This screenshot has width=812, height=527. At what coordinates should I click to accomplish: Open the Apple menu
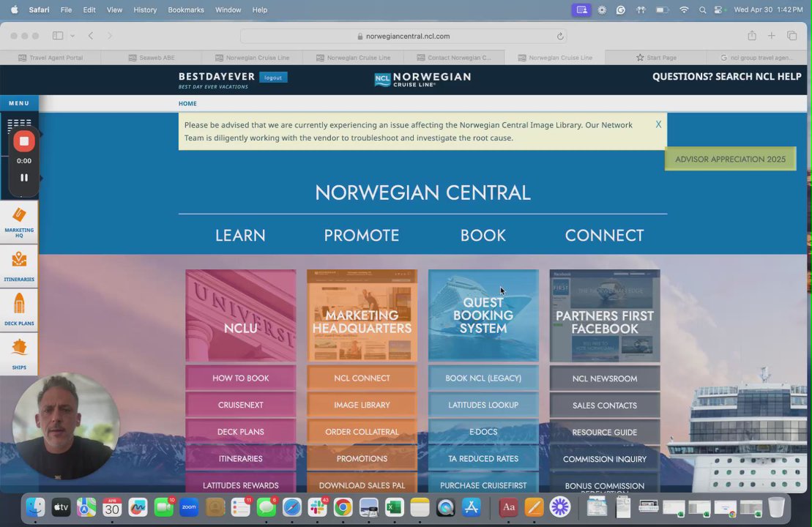[14, 10]
